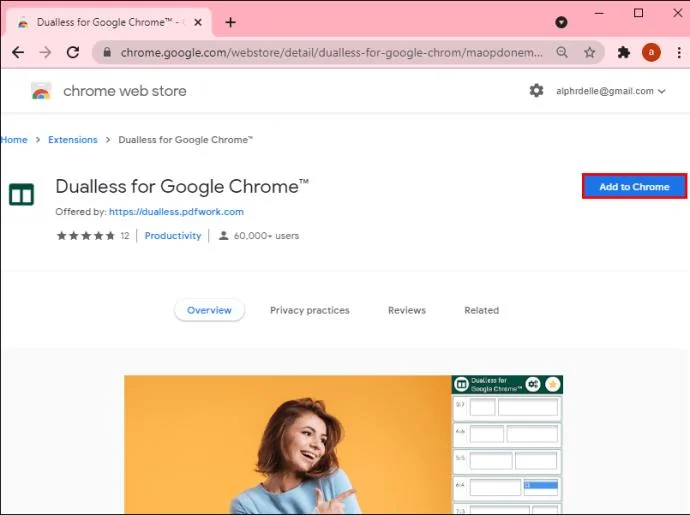Open web store settings gear
The height and width of the screenshot is (515, 690).
536,91
